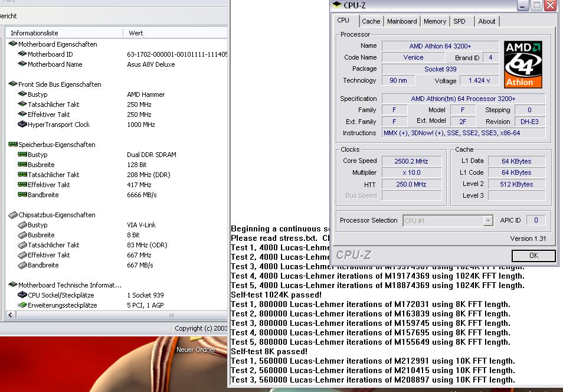Click the Voltage value 1.424 v
563x392 pixels.
pyautogui.click(x=479, y=80)
